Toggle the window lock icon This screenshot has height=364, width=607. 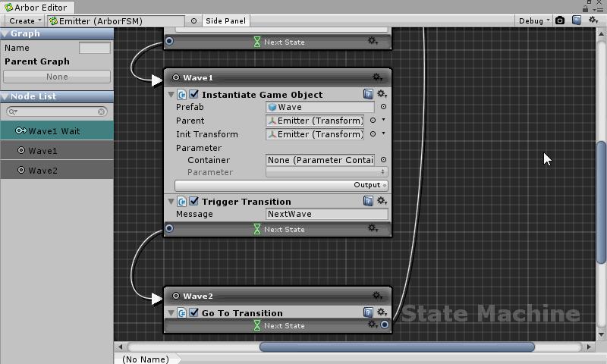585,8
